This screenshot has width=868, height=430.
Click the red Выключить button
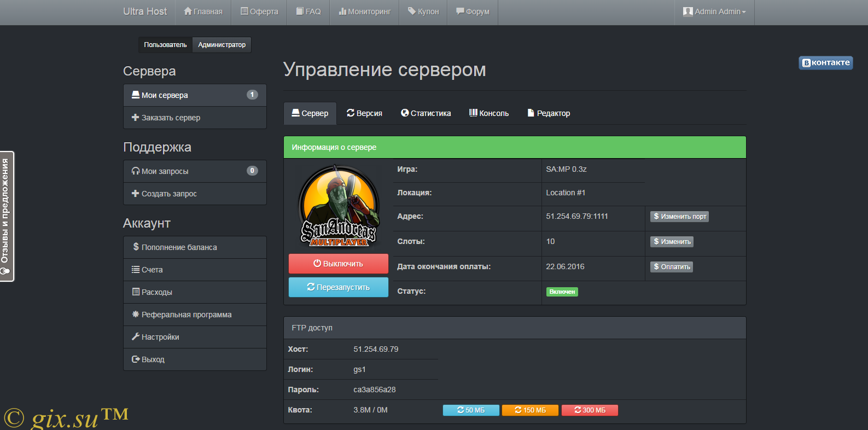(339, 264)
